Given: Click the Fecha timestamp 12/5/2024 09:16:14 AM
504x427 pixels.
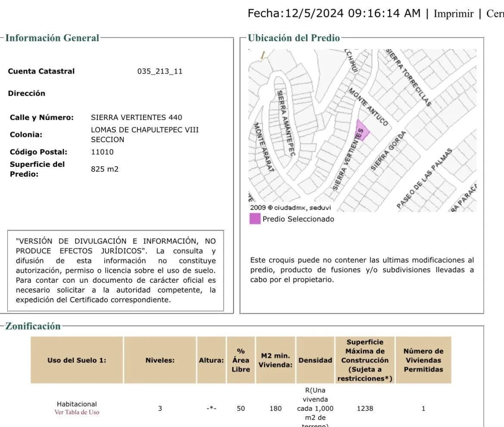Looking at the screenshot, I should 334,13.
